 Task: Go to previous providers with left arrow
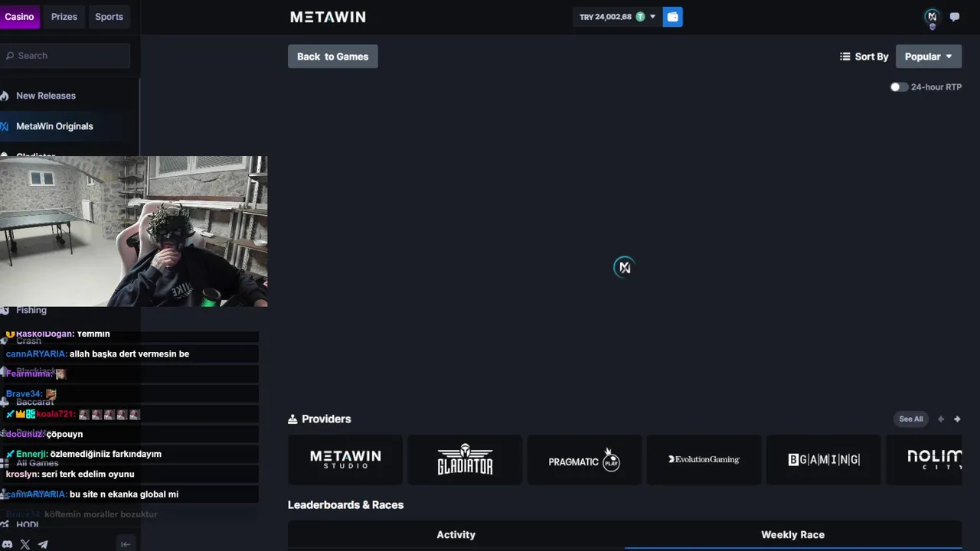[941, 419]
